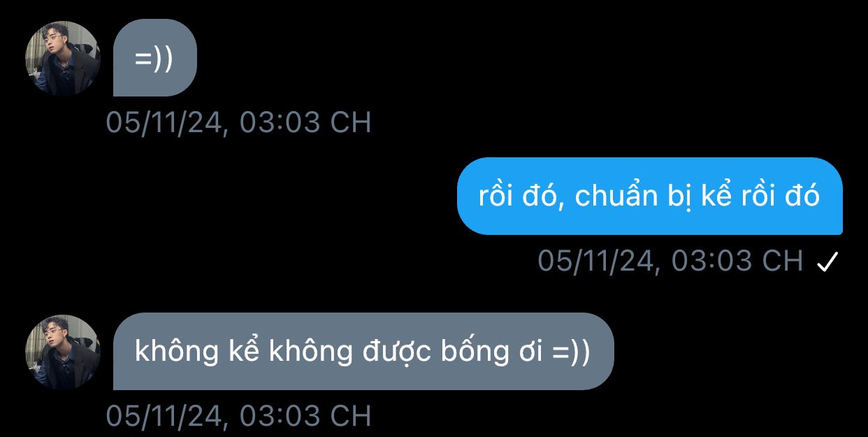This screenshot has height=437, width=868.
Task: Open the avatar beside the "=))" message
Action: [63, 58]
